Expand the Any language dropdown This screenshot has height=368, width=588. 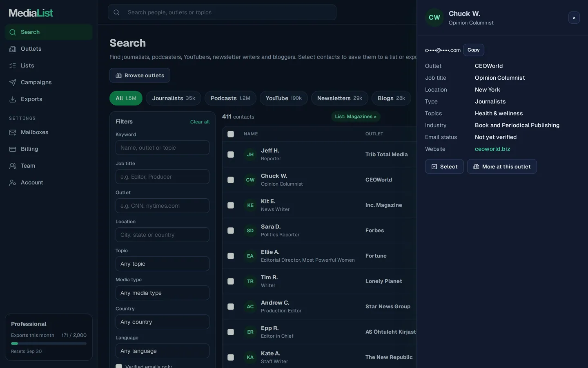[163, 351]
